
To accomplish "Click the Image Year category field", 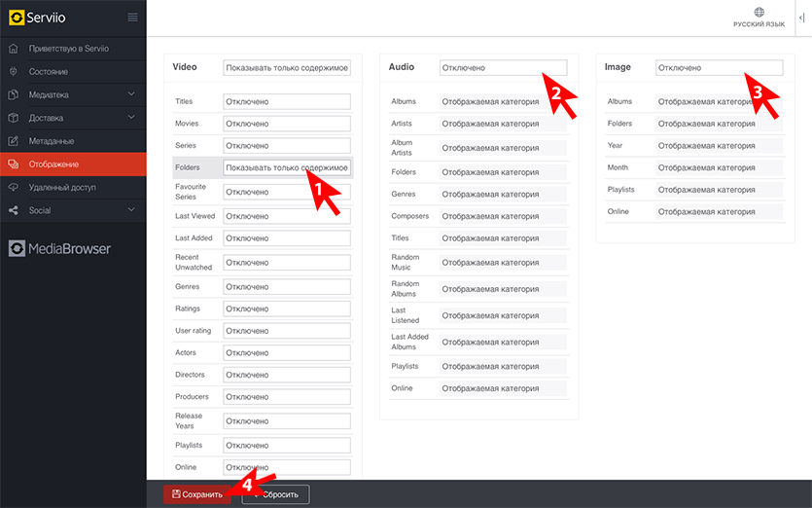I will 720,146.
